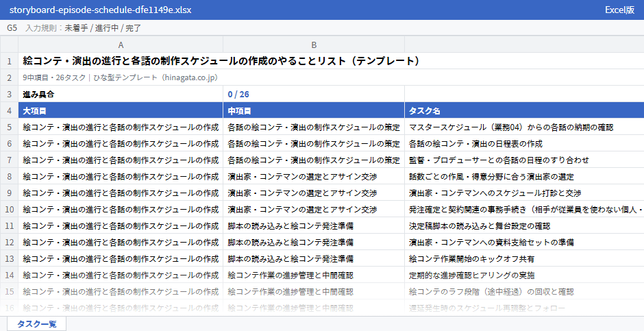Select the G5 cell reference box
This screenshot has height=331, width=644.
coord(12,28)
